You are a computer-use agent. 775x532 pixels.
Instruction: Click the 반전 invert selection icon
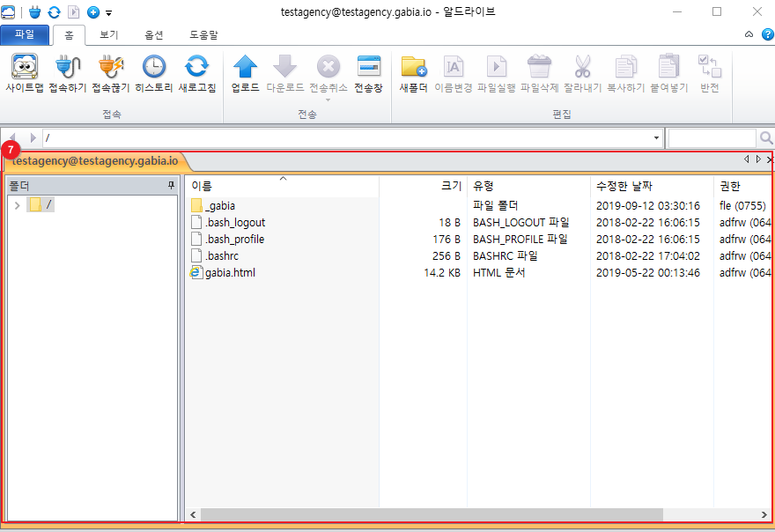(709, 73)
